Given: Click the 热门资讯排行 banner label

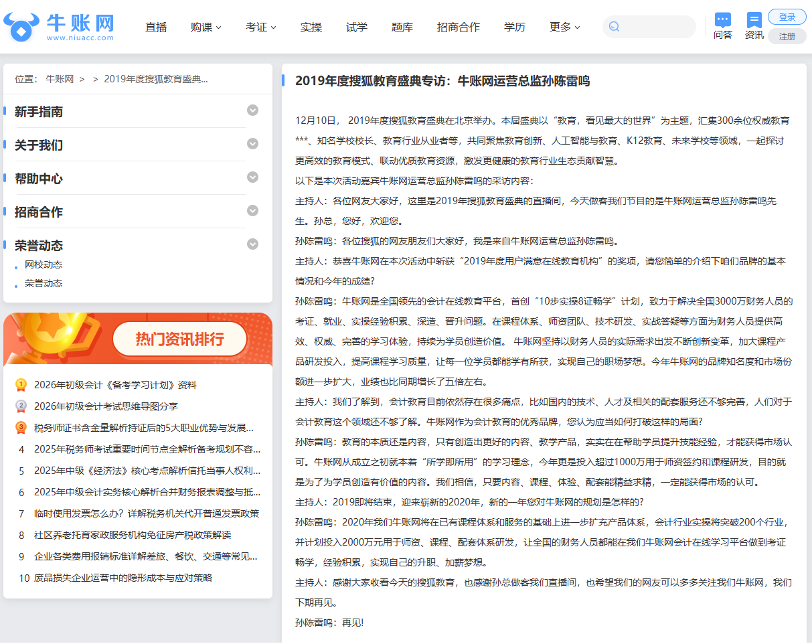Looking at the screenshot, I should [180, 339].
